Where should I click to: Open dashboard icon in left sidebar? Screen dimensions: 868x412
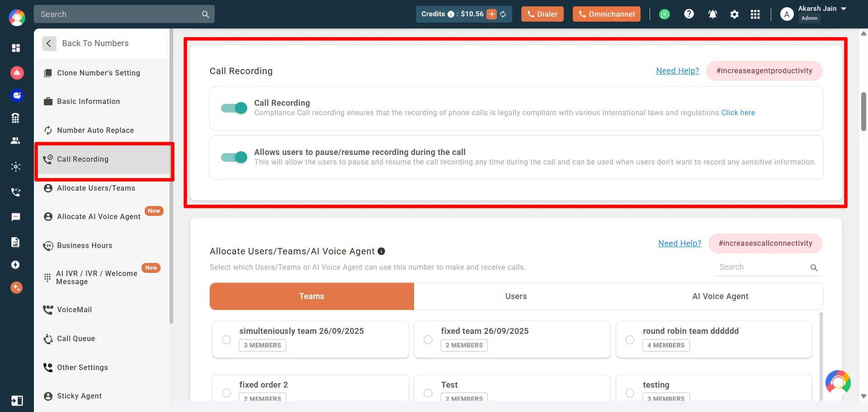point(16,48)
